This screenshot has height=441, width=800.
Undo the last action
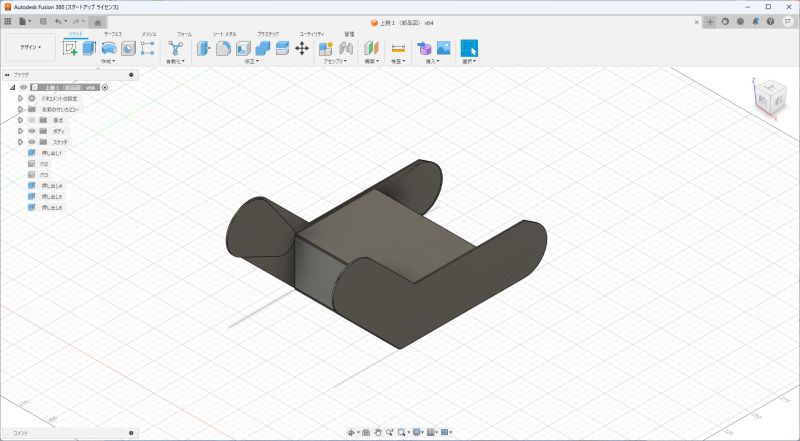click(x=60, y=22)
